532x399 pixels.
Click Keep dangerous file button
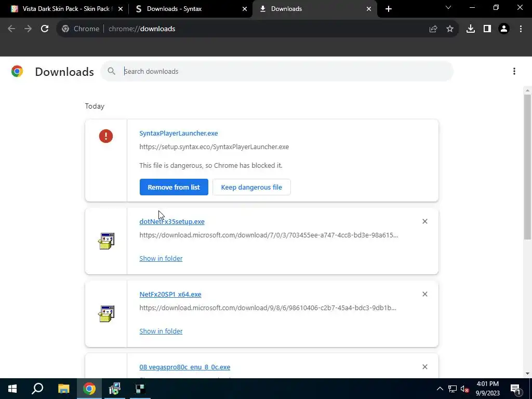click(x=251, y=187)
